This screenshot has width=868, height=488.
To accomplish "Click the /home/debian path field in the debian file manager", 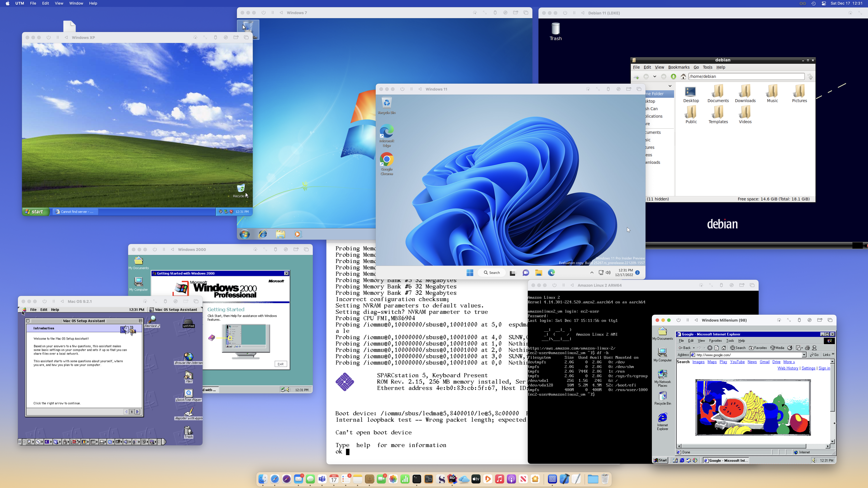I will pyautogui.click(x=746, y=76).
